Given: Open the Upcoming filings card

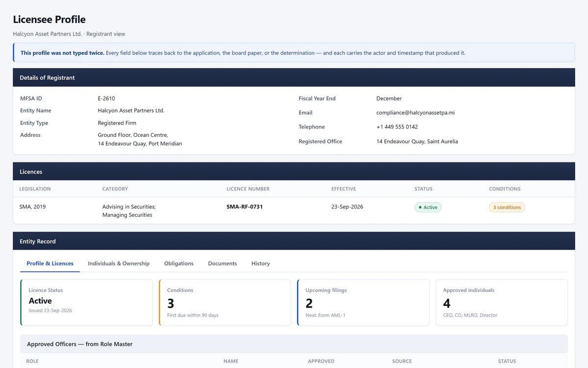Looking at the screenshot, I should point(363,302).
